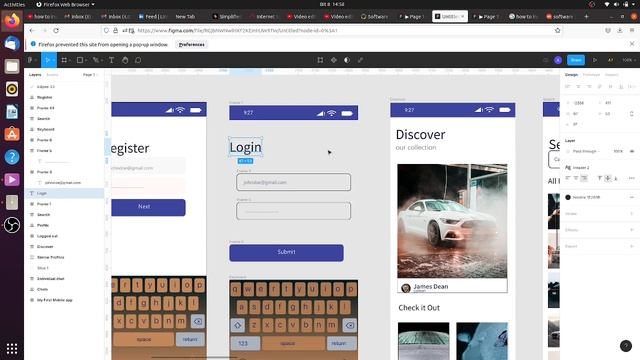Click the black fill color swatch
This screenshot has width=640, height=360.
coord(568,197)
